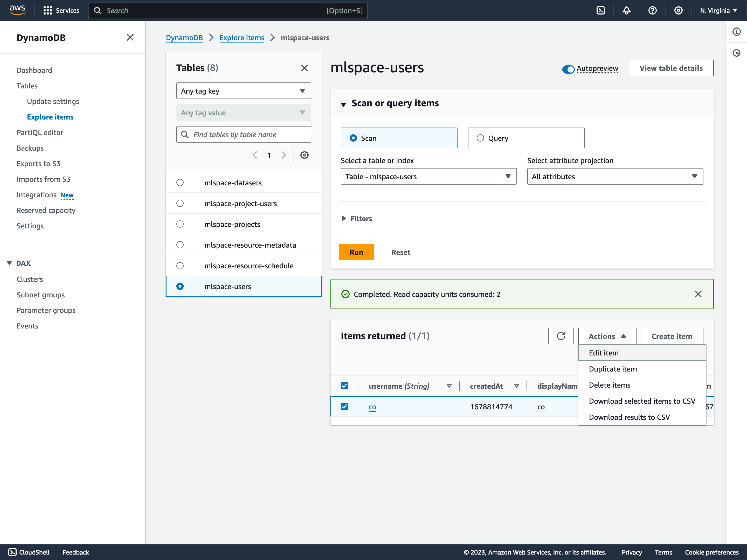Go to previous page of tables
This screenshot has width=747, height=560.
coord(255,155)
